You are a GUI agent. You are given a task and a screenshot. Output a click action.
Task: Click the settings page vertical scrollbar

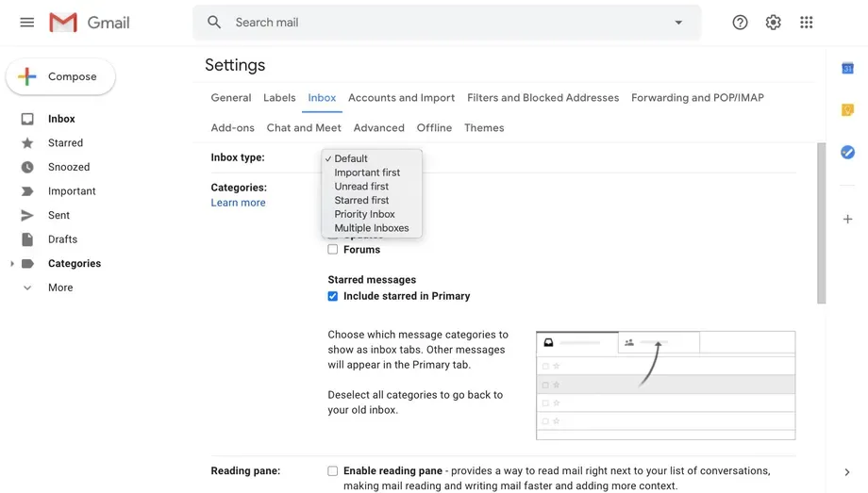tap(822, 223)
